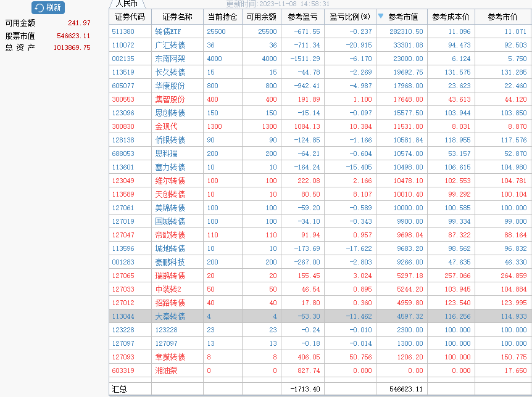Click total profit/loss value -1713.40
532x397 pixels.
(x=305, y=389)
